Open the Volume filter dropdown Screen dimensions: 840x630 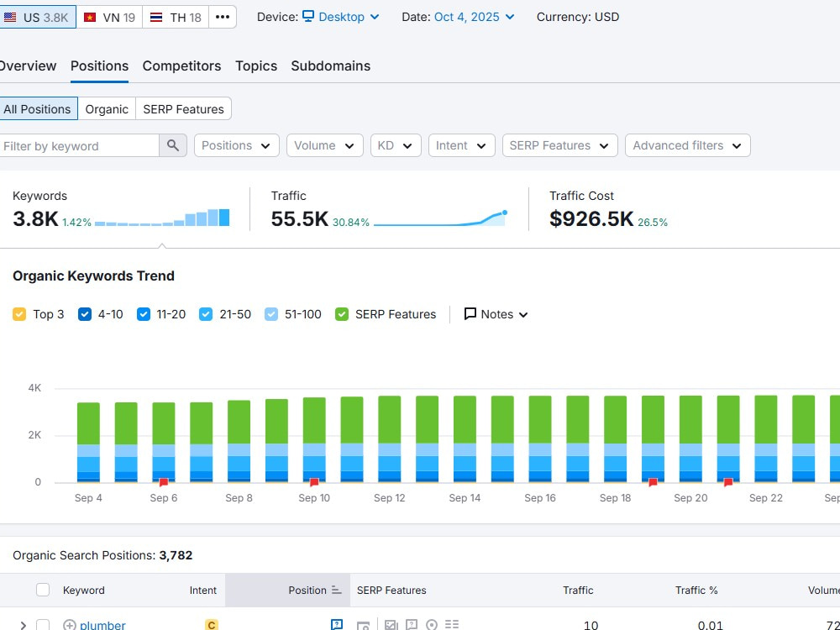tap(324, 145)
